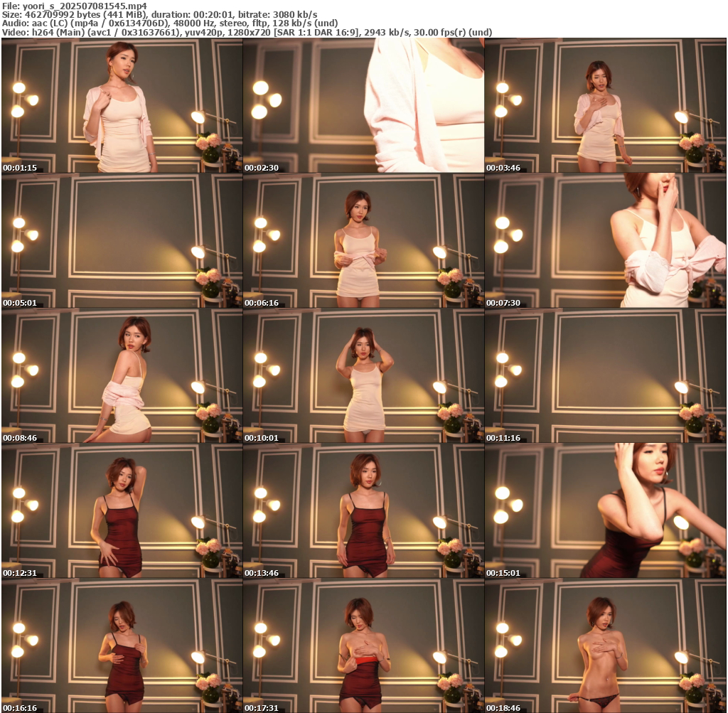
Task: Click the Size and duration header line
Action: (160, 14)
